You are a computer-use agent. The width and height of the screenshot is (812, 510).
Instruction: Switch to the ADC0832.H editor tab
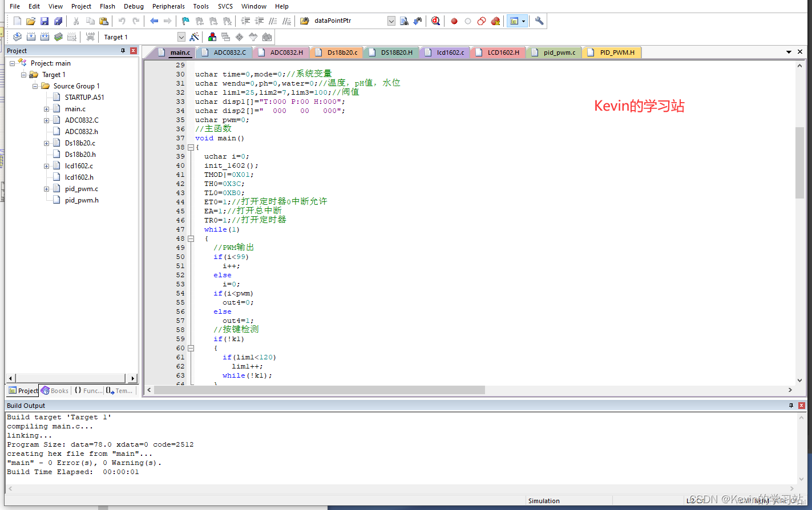pyautogui.click(x=282, y=52)
